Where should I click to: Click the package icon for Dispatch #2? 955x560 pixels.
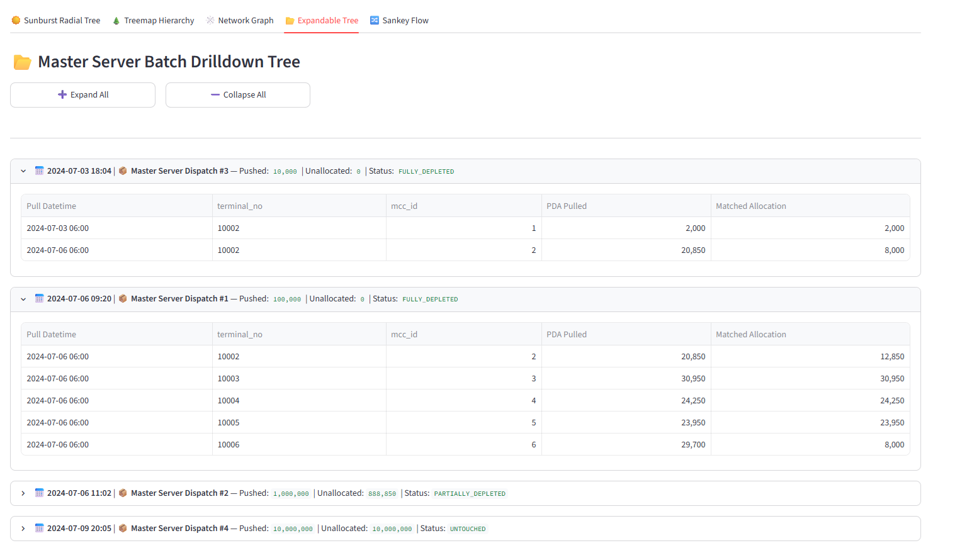[x=123, y=493]
